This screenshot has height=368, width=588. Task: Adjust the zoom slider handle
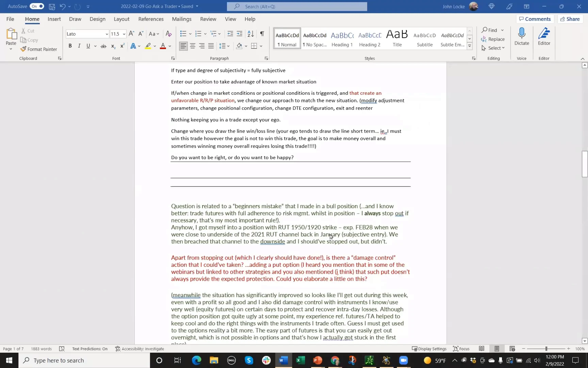pos(546,349)
